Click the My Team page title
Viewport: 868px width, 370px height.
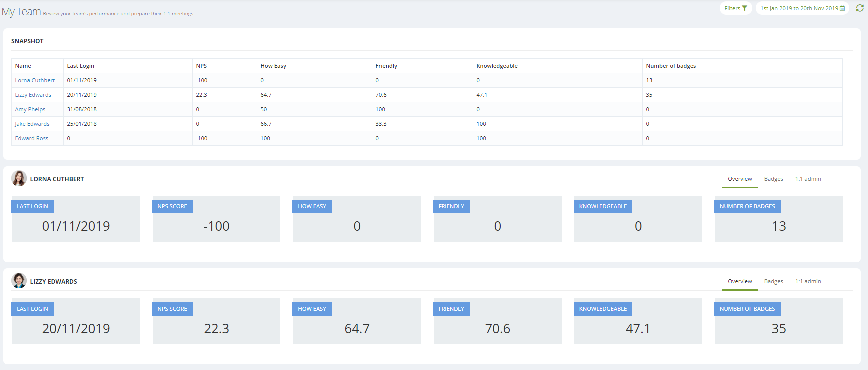point(21,12)
